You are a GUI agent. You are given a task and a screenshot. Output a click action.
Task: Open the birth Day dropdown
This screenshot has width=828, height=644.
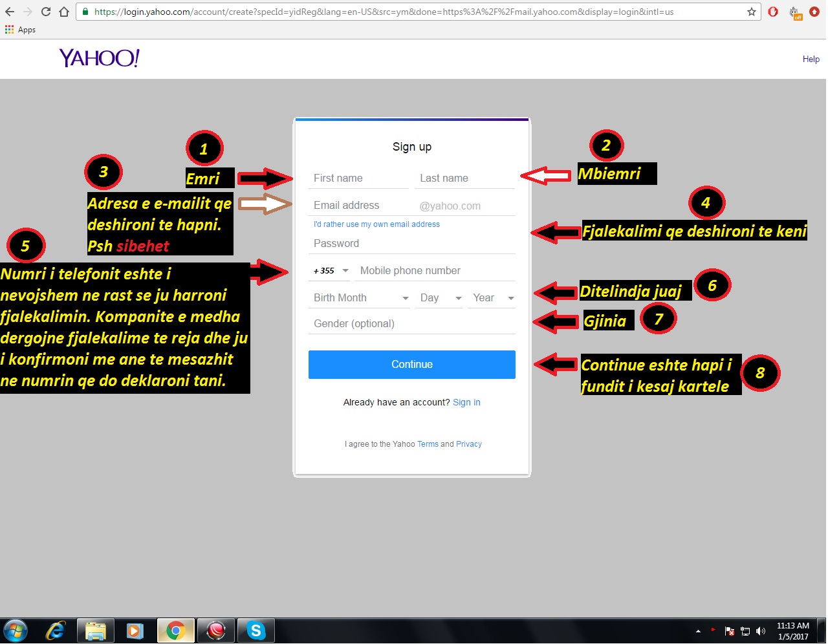[x=440, y=298]
